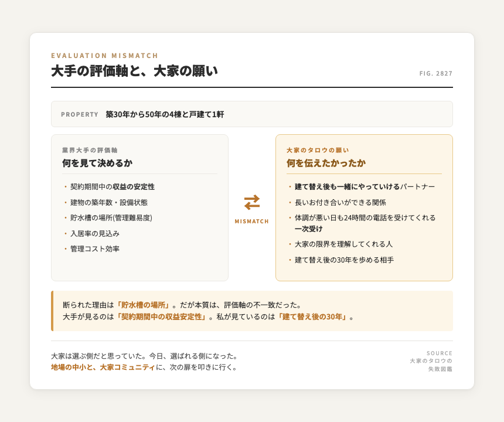
Task: Click the MISMATCH label under arrows
Action: (251, 222)
